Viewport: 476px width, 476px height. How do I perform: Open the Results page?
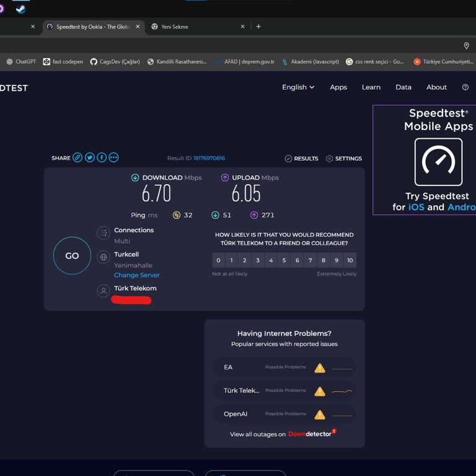301,159
